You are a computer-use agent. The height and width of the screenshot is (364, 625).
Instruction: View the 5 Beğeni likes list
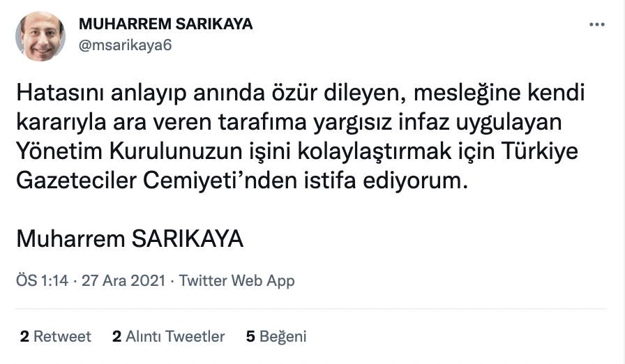pos(276,337)
